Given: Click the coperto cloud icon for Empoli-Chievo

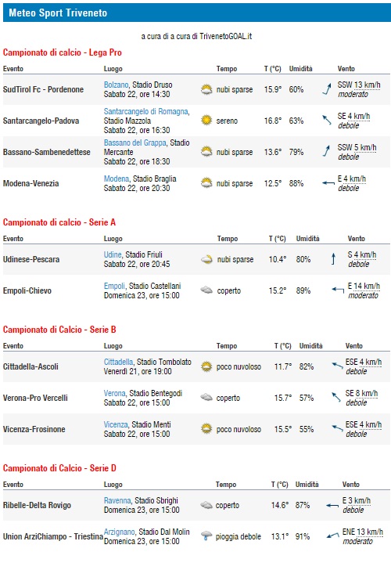Looking at the screenshot, I should [x=206, y=290].
